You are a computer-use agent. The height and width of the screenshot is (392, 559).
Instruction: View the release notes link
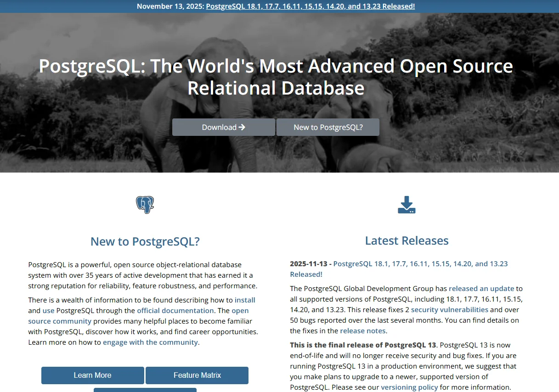click(x=362, y=330)
